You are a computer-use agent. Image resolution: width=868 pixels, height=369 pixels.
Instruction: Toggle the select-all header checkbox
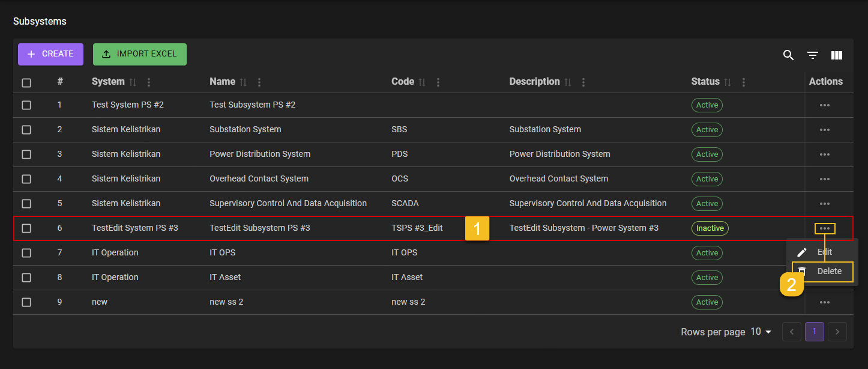[x=26, y=83]
